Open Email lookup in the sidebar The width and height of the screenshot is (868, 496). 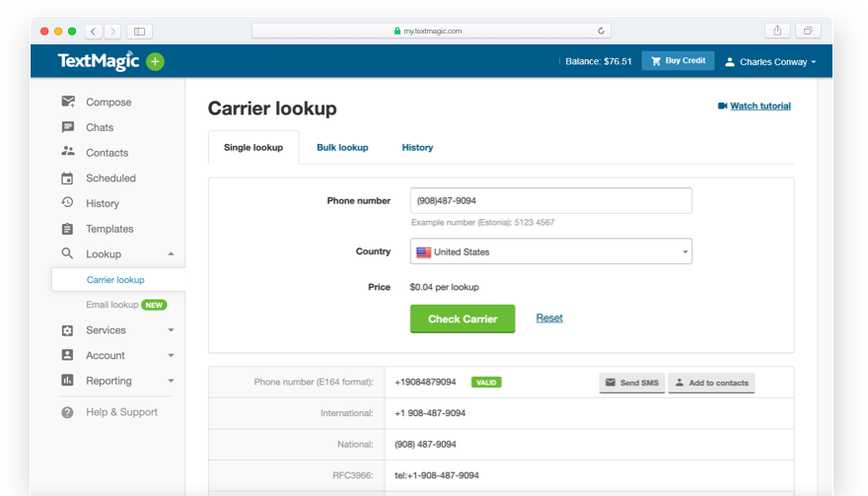click(x=112, y=305)
